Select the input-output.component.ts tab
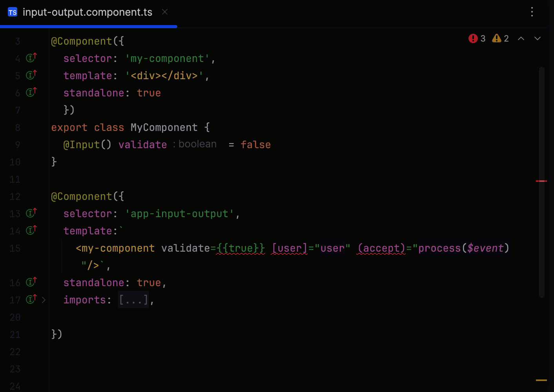554x392 pixels. coord(87,12)
